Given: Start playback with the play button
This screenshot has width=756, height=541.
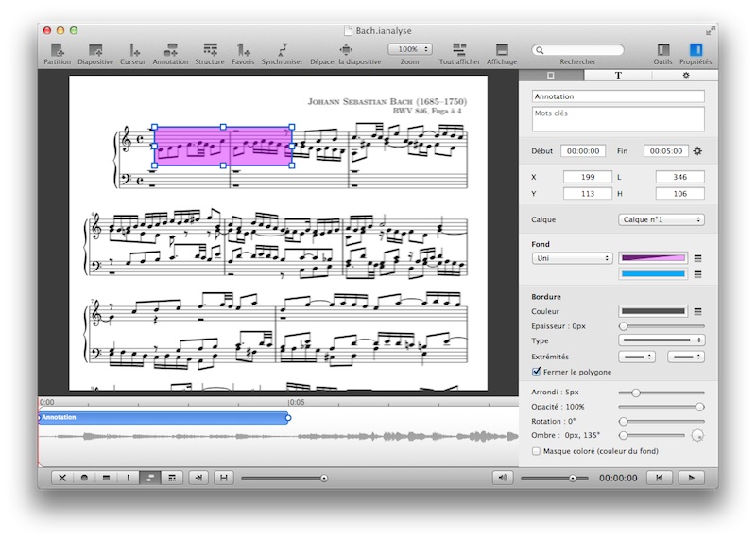Looking at the screenshot, I should tap(692, 478).
